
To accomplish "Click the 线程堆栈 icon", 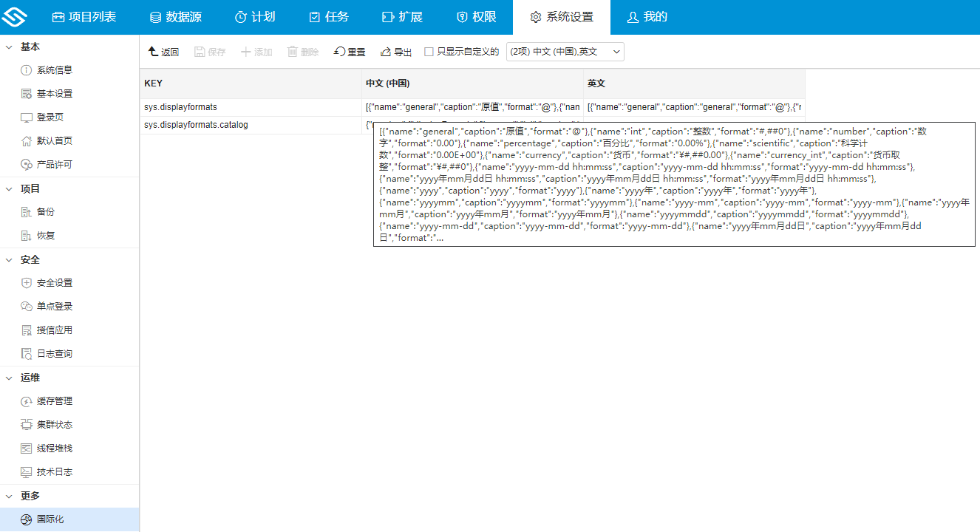I will pos(27,449).
